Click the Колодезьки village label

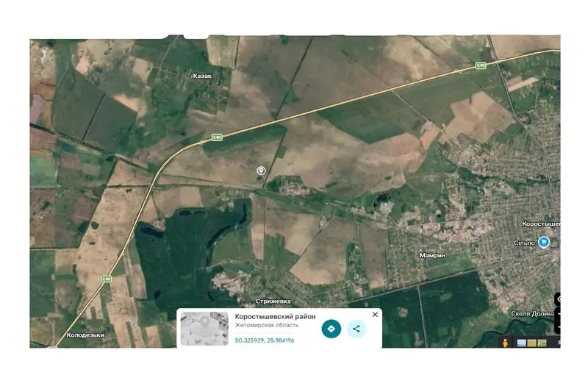85,335
